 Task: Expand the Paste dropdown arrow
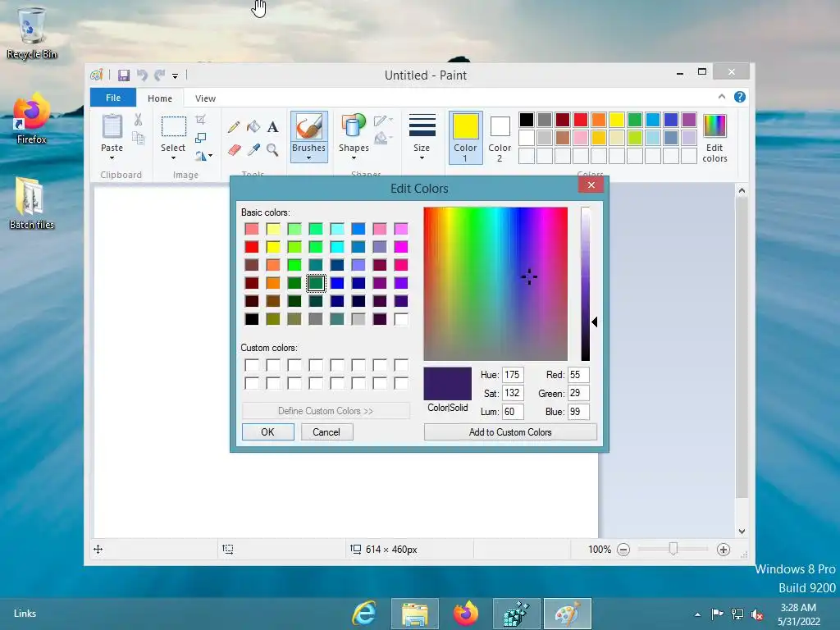coord(112,158)
